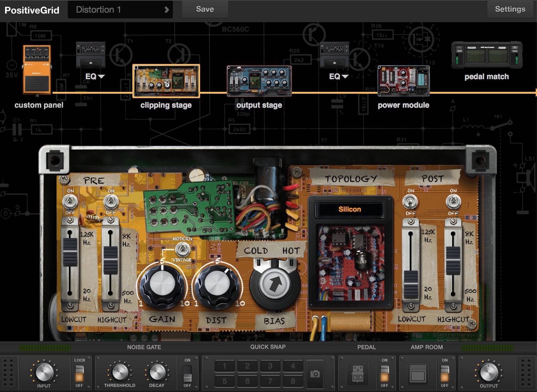
Task: Select Quick Snap slot 1
Action: click(x=224, y=366)
